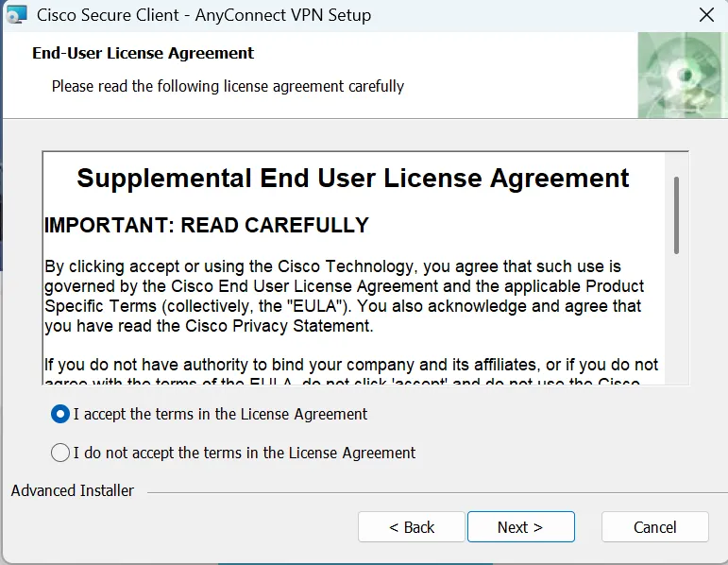Click the installer banner graphic in header
Image resolution: width=728 pixels, height=565 pixels.
[x=682, y=76]
